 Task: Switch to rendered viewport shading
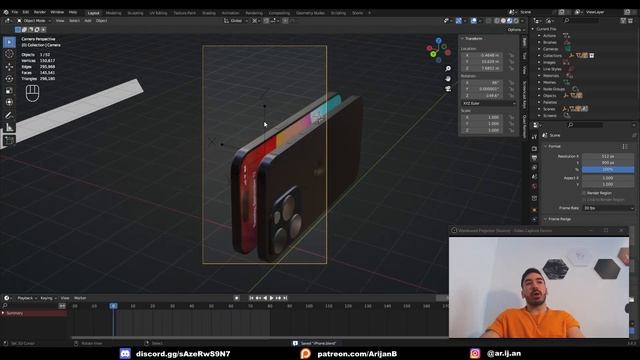(x=516, y=20)
